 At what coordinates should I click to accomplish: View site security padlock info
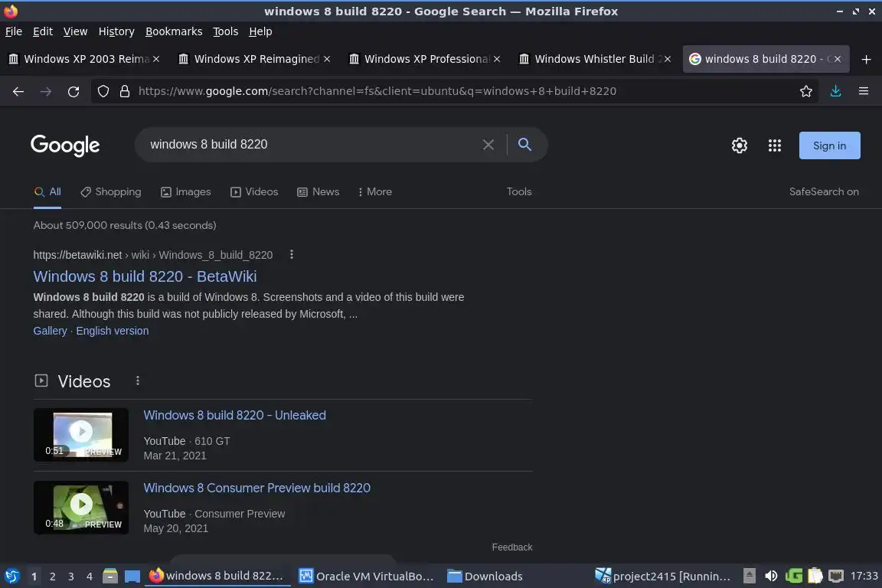[125, 91]
